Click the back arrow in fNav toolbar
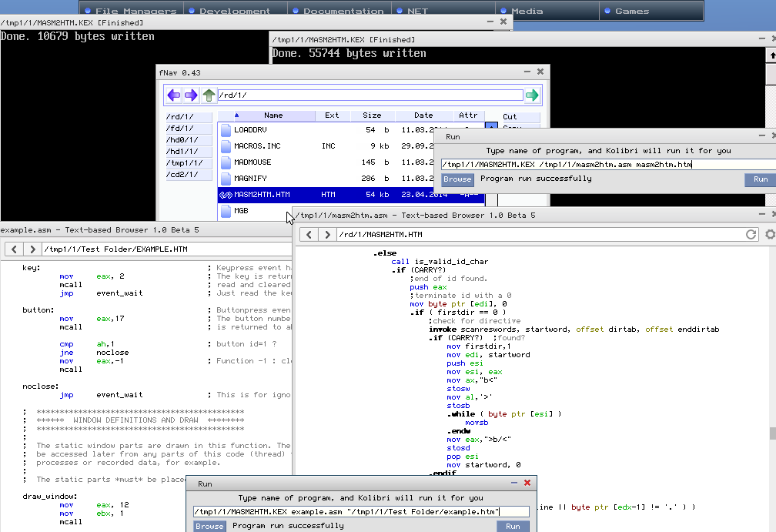This screenshot has width=776, height=532. pyautogui.click(x=174, y=95)
